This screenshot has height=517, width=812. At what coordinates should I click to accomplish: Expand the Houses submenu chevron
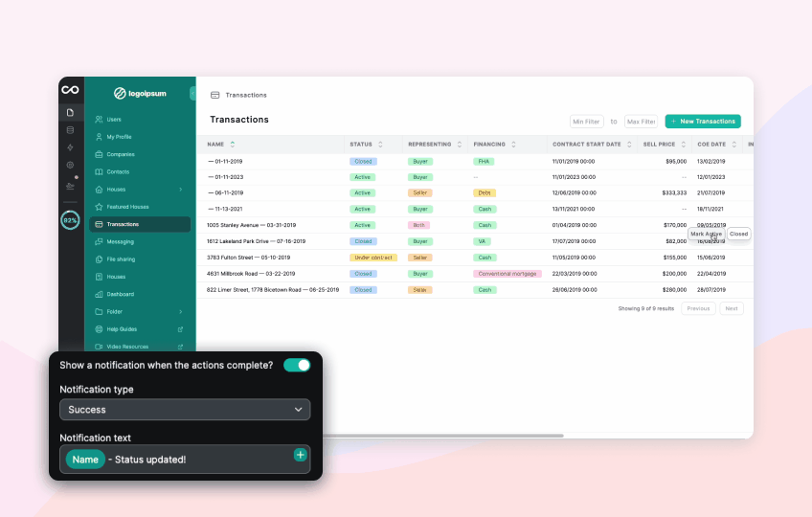pyautogui.click(x=181, y=190)
